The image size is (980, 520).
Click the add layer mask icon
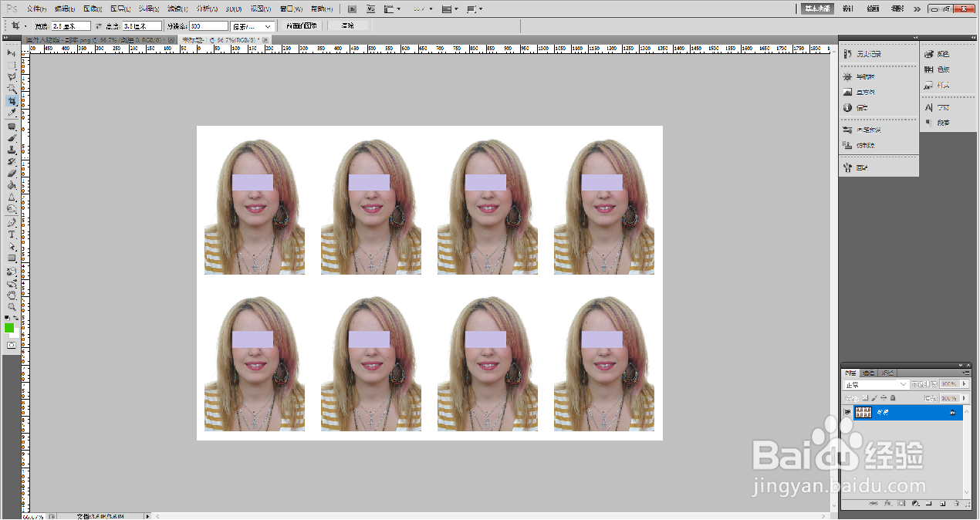pyautogui.click(x=901, y=504)
